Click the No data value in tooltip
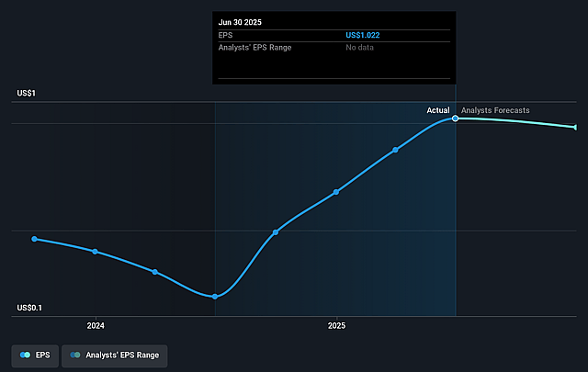Image resolution: width=588 pixels, height=372 pixels. (x=359, y=48)
